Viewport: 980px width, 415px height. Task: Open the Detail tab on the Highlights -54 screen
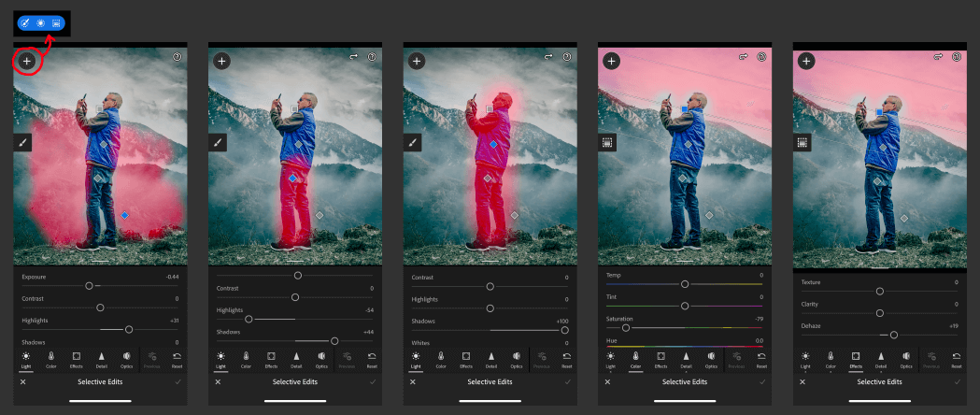coord(296,359)
